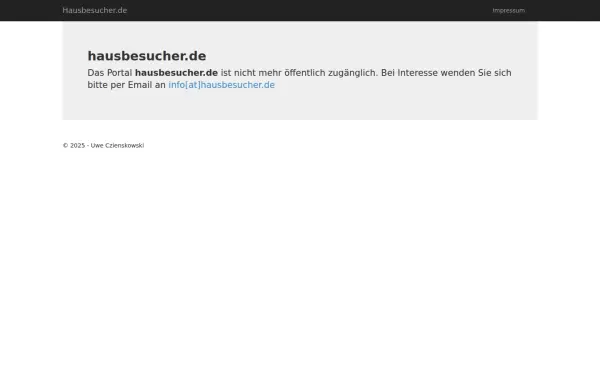Open the Hausbesucher.de brand link in navbar
Screen dimensions: 600x375
95,10
